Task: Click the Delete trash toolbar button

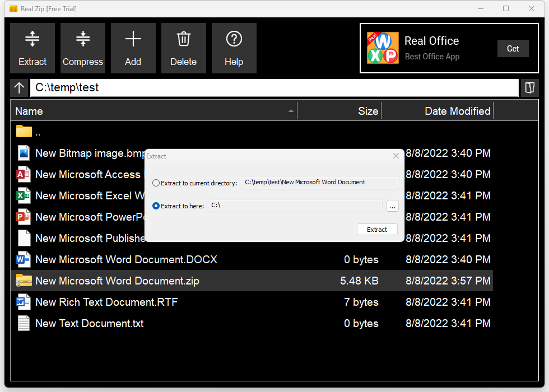Action: [184, 48]
